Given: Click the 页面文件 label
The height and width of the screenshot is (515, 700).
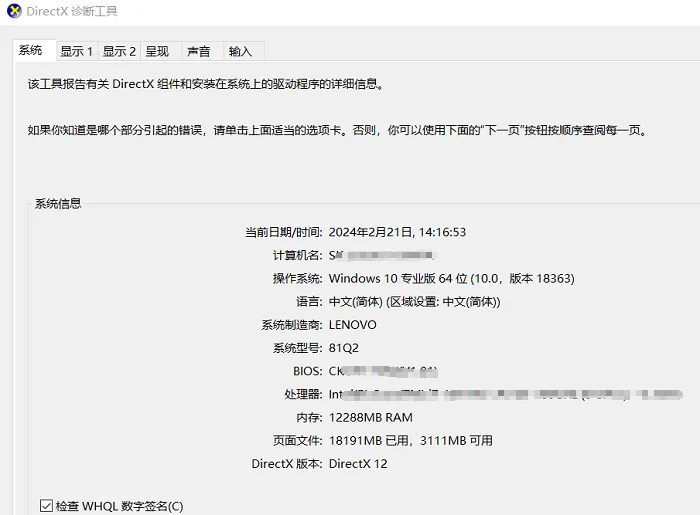Looking at the screenshot, I should click(x=297, y=441).
